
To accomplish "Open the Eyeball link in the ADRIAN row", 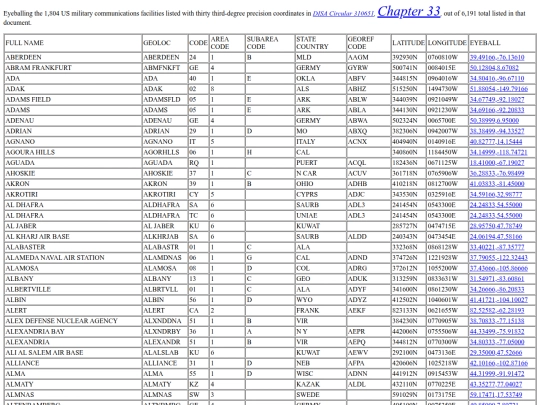I will (497, 131).
